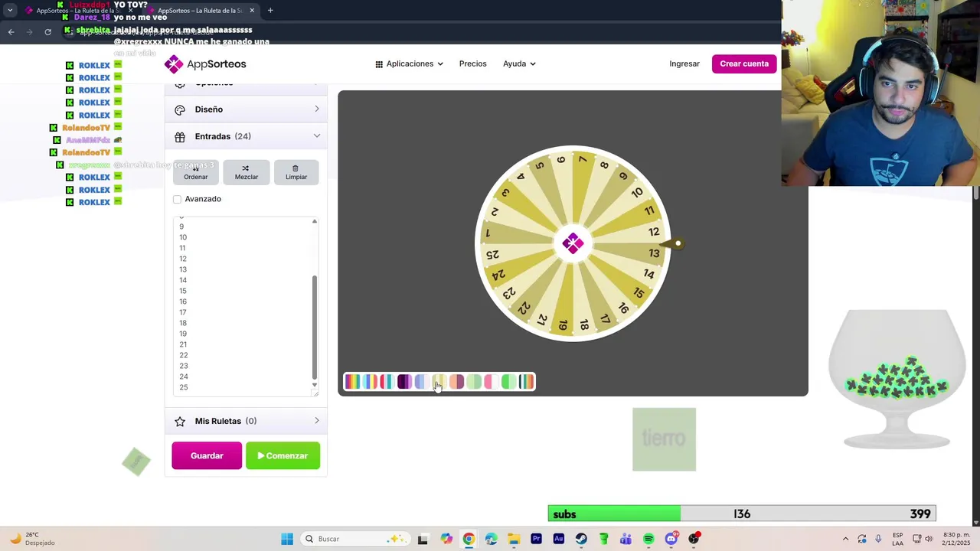Image resolution: width=980 pixels, height=551 pixels.
Task: Open OBS Studio from taskbar
Action: 694,539
